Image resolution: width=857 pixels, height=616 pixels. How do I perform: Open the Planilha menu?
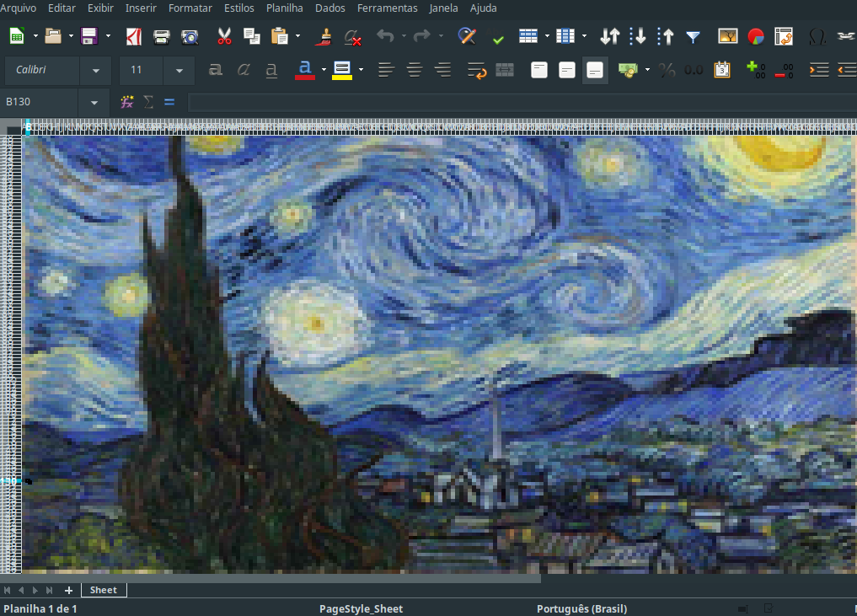[x=284, y=8]
